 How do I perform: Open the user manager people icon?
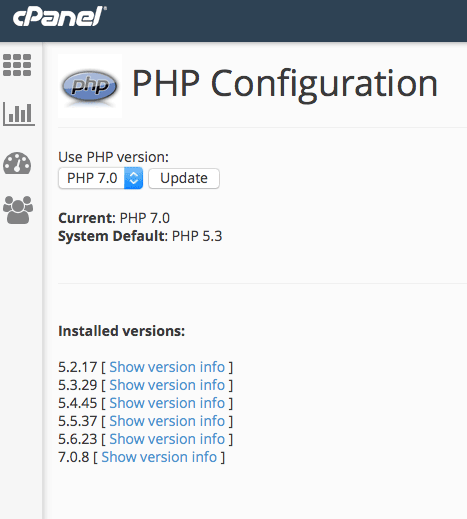[x=18, y=210]
